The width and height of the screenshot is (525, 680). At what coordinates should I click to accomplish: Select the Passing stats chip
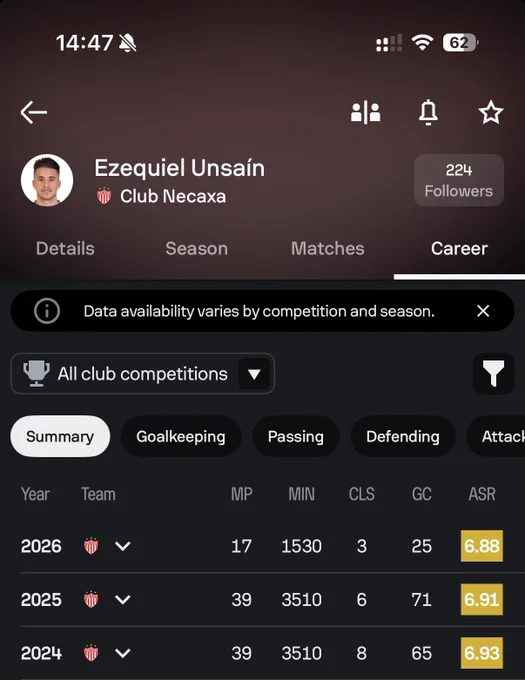coord(296,436)
